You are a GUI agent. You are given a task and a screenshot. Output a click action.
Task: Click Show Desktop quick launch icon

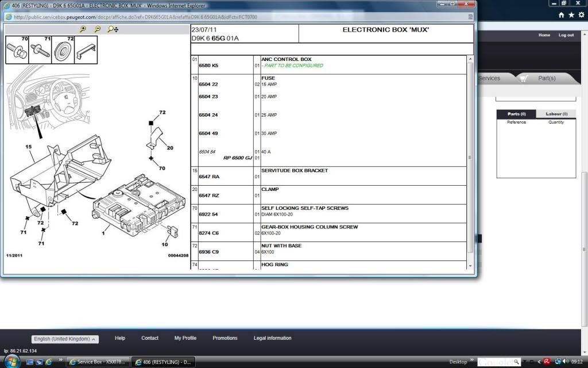(x=30, y=362)
